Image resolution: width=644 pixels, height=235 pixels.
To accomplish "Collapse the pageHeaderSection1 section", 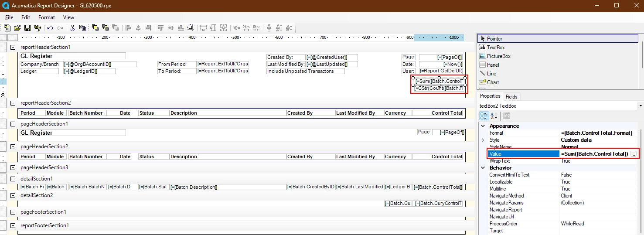I will (x=13, y=124).
